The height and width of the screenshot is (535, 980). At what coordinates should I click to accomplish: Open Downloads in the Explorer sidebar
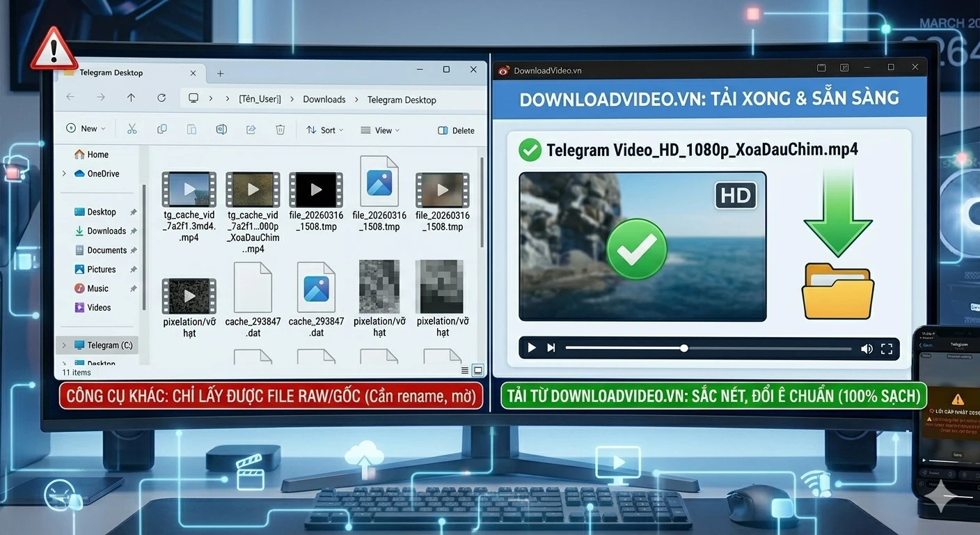click(100, 231)
